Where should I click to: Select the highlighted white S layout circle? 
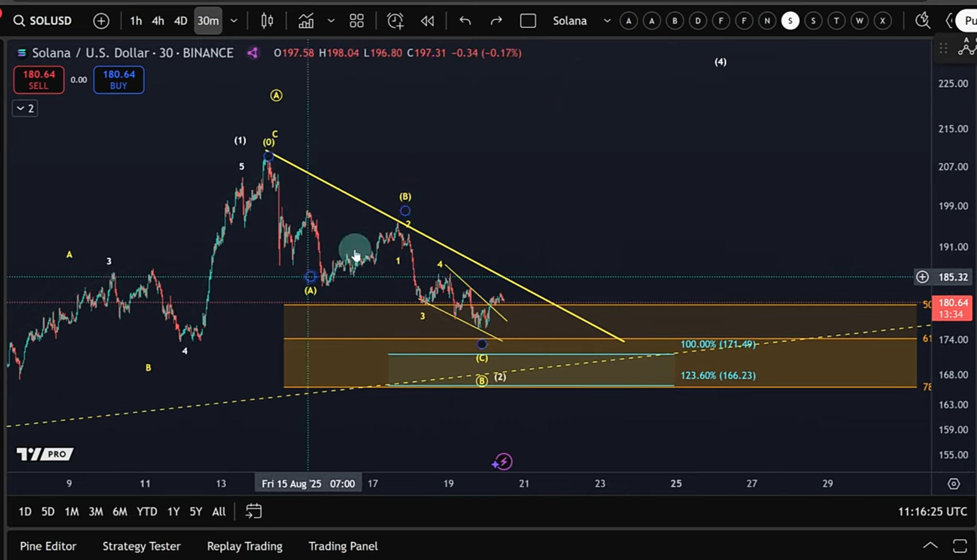point(790,21)
